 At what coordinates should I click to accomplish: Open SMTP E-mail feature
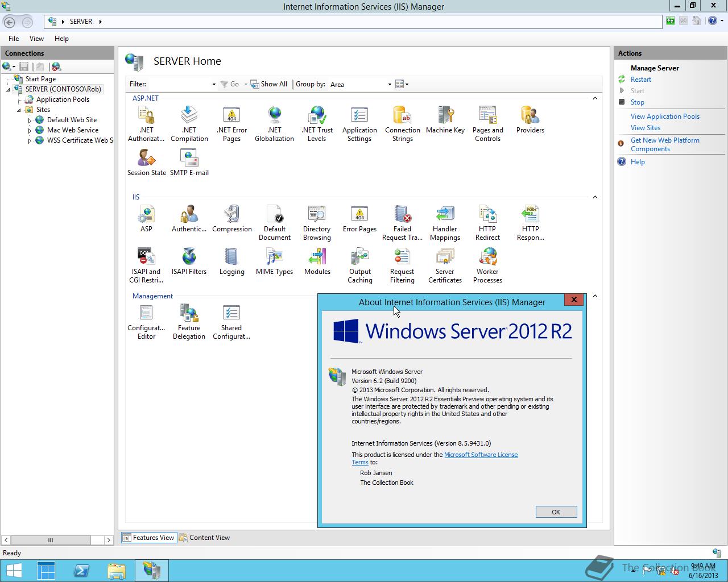pyautogui.click(x=189, y=163)
